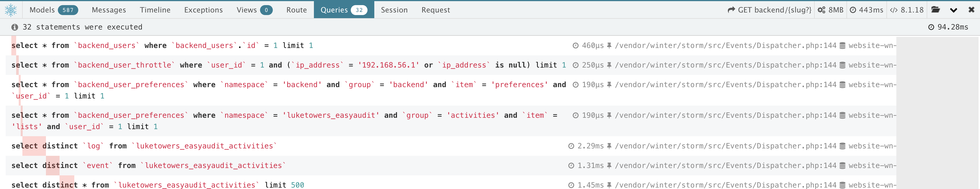
Task: Click the 587 badge on Models
Action: pyautogui.click(x=68, y=10)
